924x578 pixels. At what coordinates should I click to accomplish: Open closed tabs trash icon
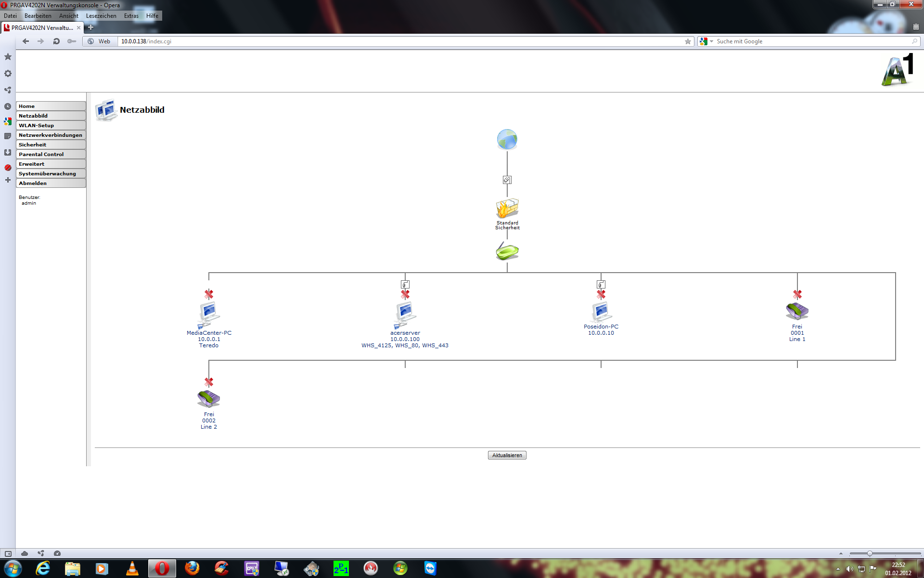(x=916, y=27)
